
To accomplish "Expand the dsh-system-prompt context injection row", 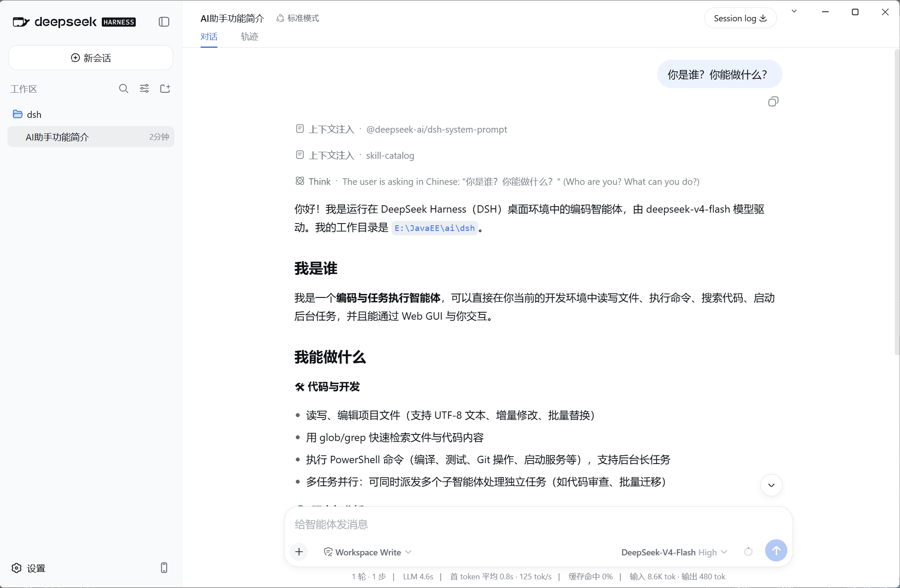I will pyautogui.click(x=401, y=129).
